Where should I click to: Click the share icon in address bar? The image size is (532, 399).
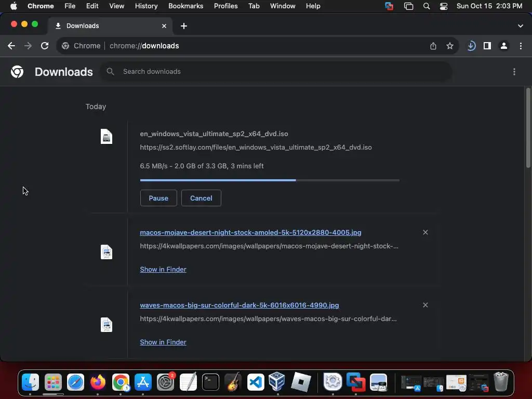pyautogui.click(x=433, y=46)
